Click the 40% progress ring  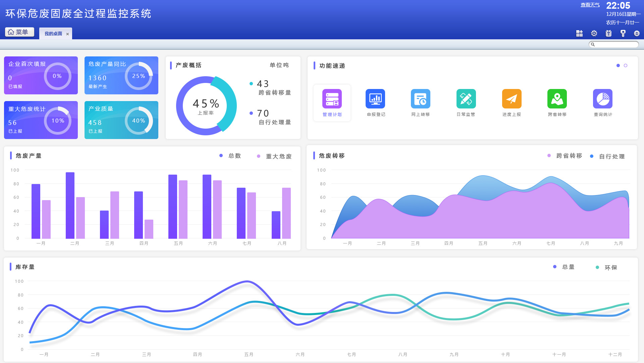[139, 121]
